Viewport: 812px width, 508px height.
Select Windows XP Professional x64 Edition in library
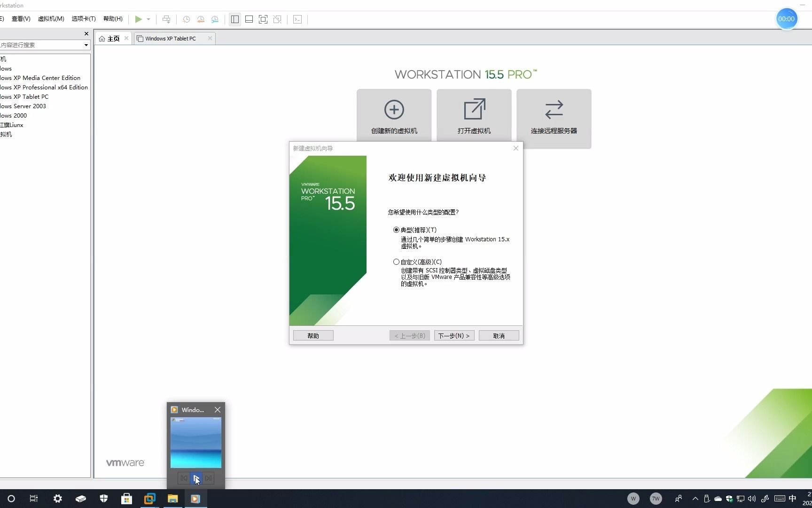(x=44, y=87)
